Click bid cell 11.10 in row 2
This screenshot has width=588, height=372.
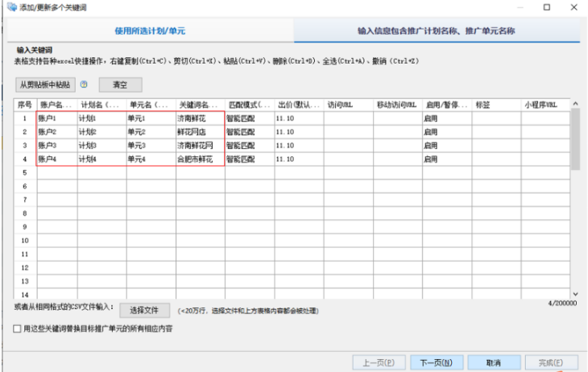[x=299, y=132]
